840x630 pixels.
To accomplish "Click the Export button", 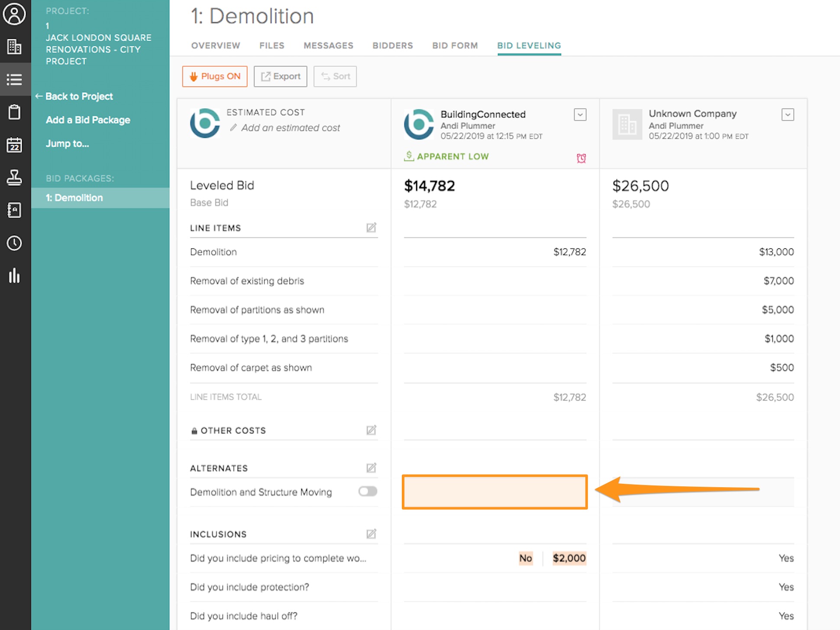I will point(280,77).
